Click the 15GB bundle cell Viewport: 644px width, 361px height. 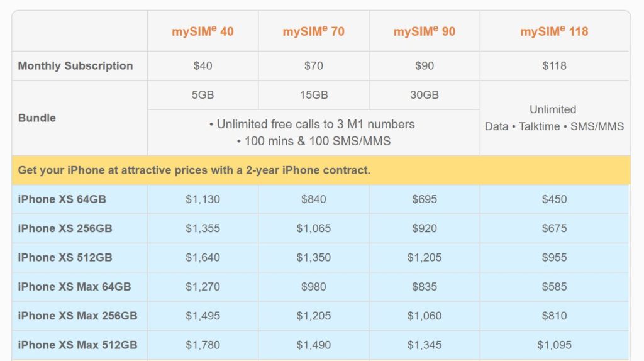313,95
